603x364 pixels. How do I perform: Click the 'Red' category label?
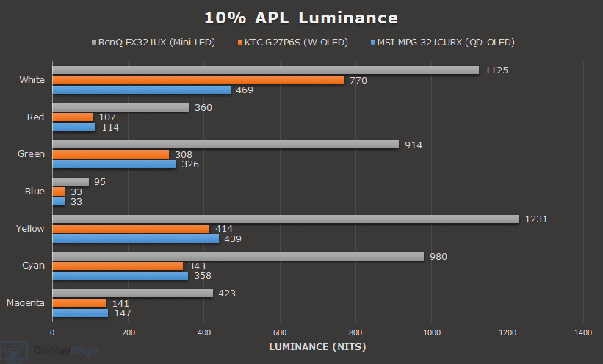tap(35, 117)
